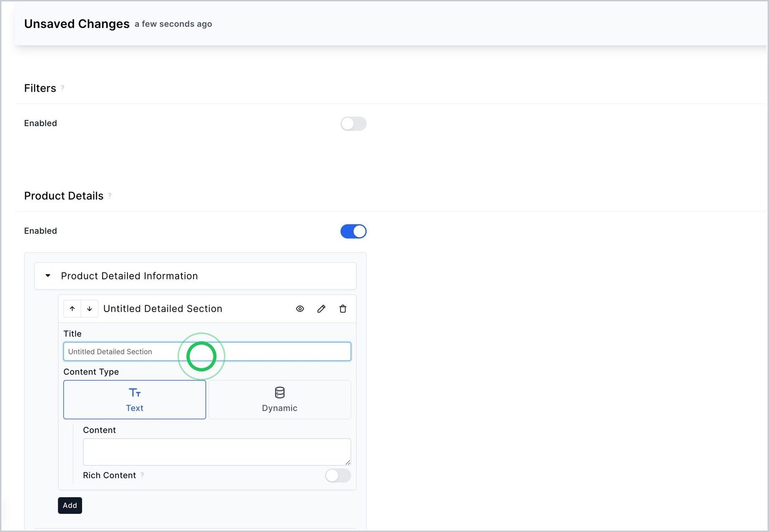Click the Product Details section heading
The image size is (769, 532).
(64, 196)
